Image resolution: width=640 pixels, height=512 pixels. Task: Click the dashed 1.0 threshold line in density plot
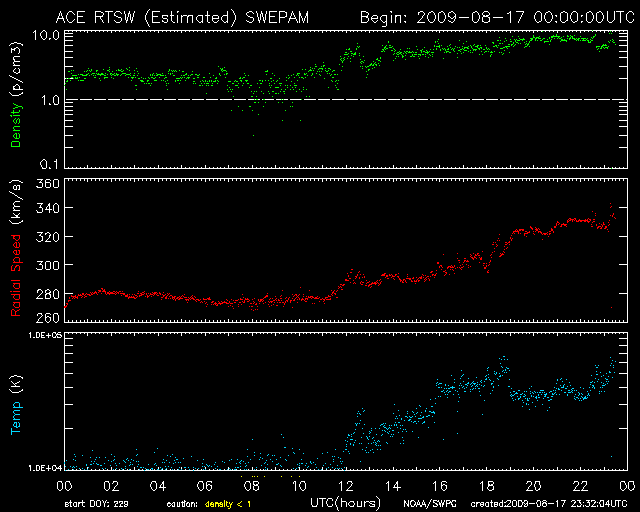(346, 100)
